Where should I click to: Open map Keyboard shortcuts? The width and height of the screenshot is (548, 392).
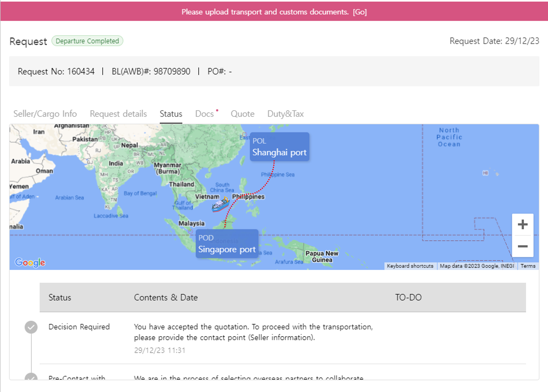pyautogui.click(x=410, y=266)
